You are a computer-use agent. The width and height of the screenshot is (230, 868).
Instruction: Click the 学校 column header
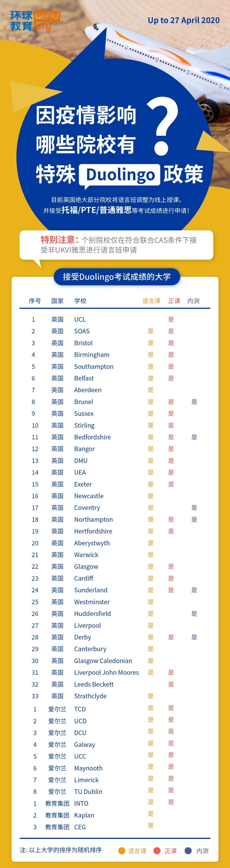tap(80, 301)
